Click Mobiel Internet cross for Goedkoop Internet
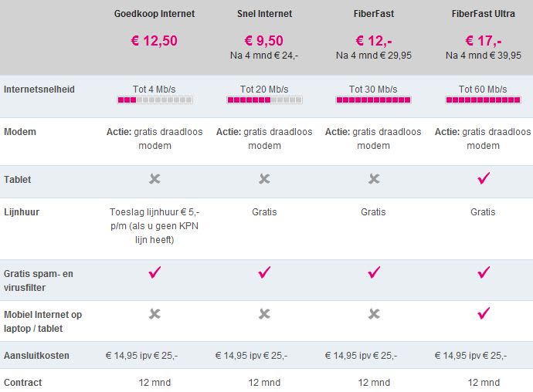Viewport: 533px width, 392px height. [x=154, y=313]
